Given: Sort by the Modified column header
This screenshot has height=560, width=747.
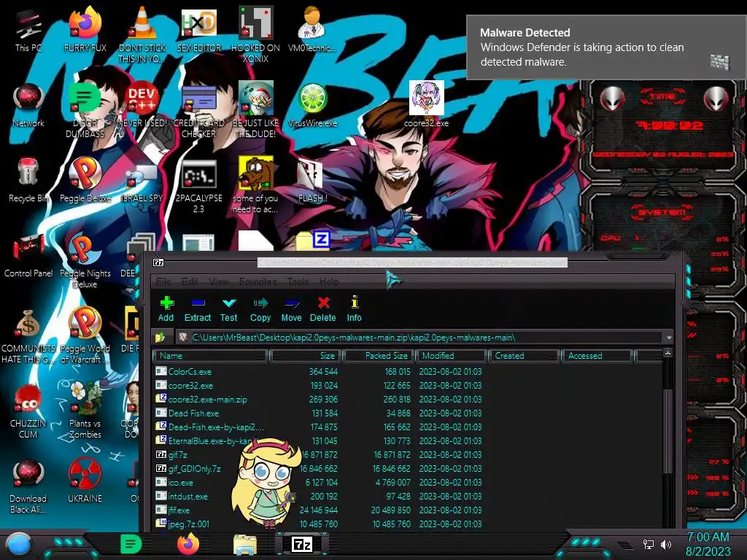Looking at the screenshot, I should [452, 356].
